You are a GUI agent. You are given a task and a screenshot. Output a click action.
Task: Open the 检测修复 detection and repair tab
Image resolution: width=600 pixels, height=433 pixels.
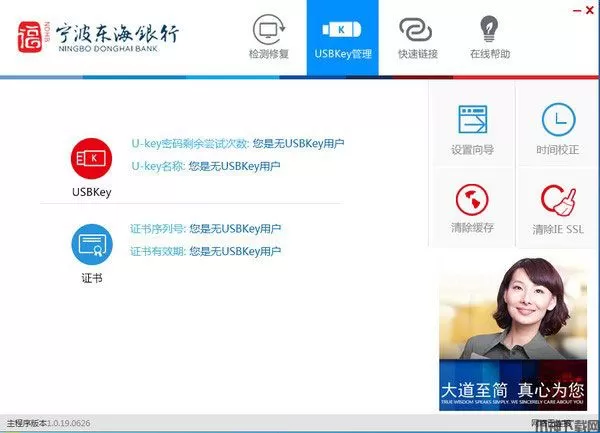269,37
